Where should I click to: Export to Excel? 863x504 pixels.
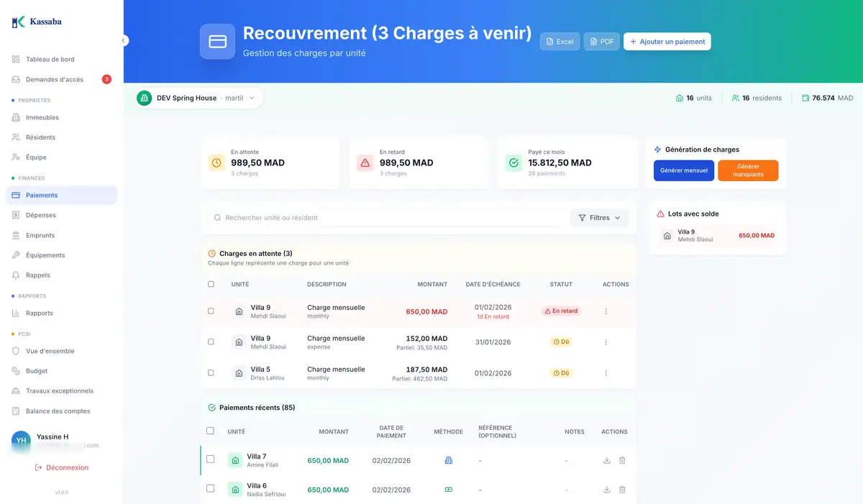560,42
